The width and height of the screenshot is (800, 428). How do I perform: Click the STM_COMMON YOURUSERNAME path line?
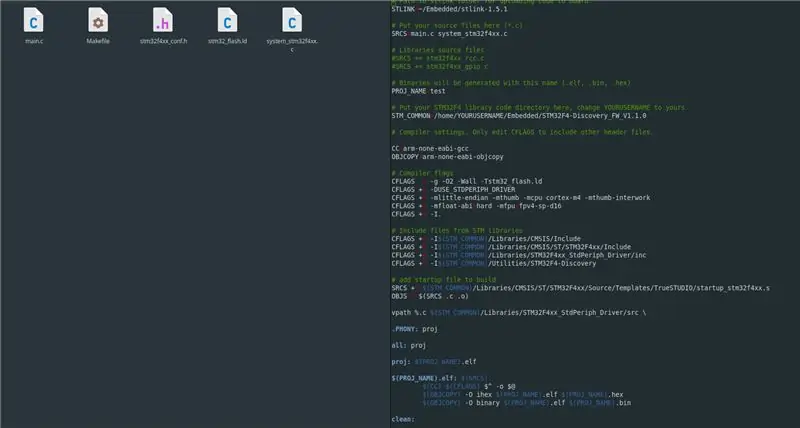coord(519,116)
